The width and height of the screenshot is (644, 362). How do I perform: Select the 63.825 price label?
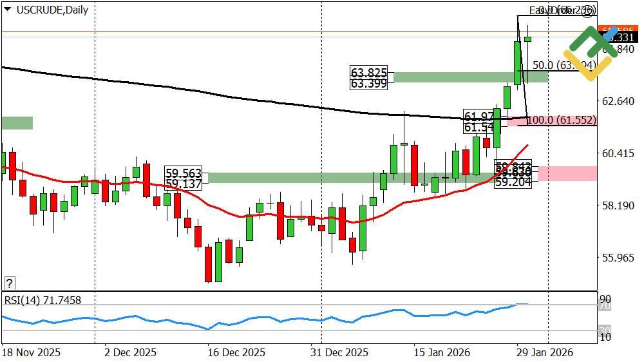[368, 72]
